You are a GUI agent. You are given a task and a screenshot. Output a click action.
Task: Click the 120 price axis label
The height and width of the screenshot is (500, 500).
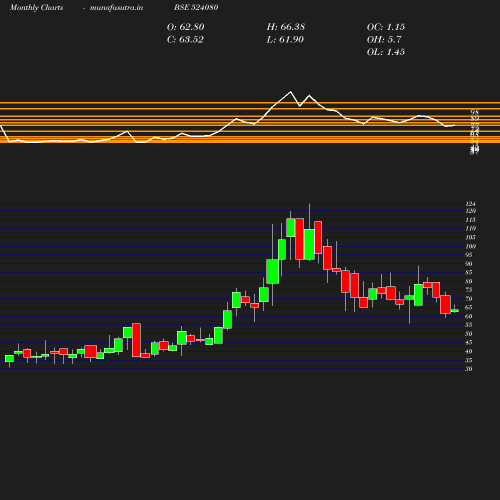470,211
